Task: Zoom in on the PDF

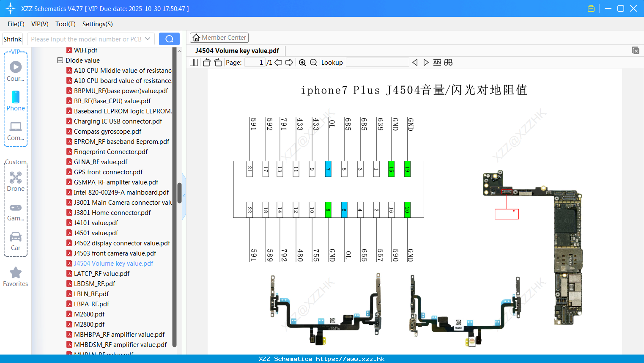Action: click(302, 63)
